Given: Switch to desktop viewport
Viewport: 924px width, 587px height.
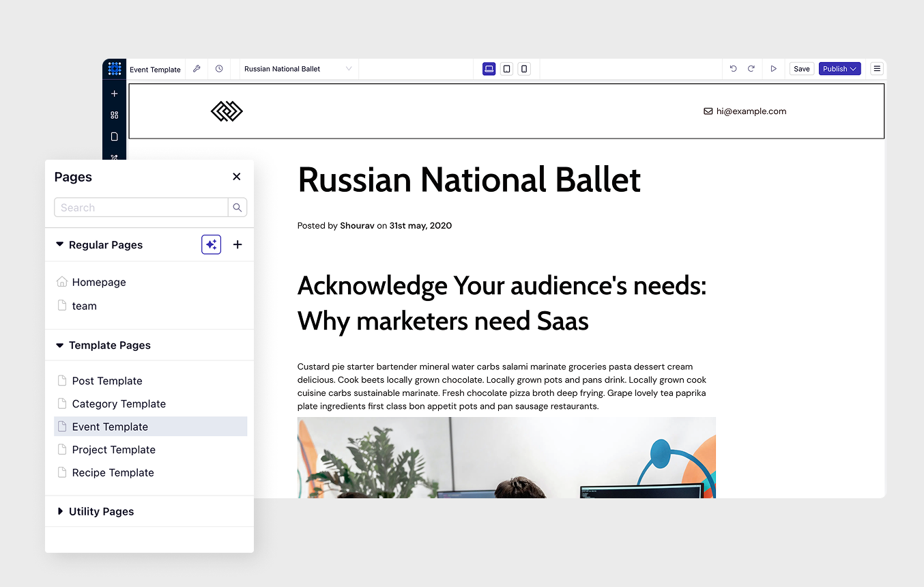Looking at the screenshot, I should (x=489, y=69).
